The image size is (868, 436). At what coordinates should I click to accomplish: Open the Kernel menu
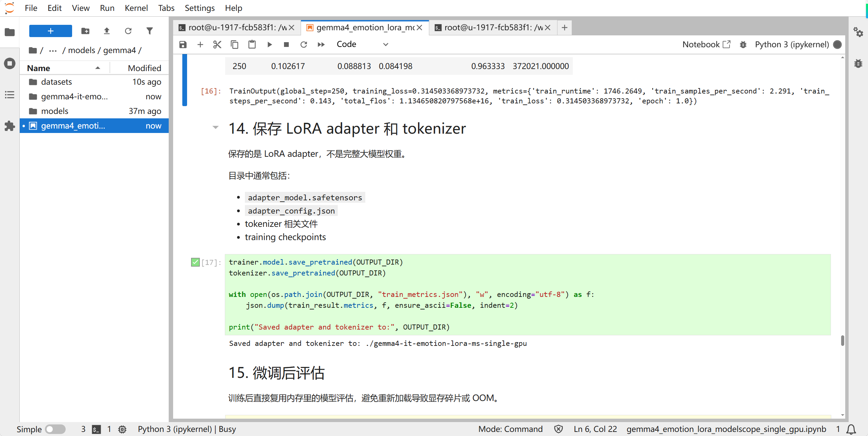[x=136, y=8]
